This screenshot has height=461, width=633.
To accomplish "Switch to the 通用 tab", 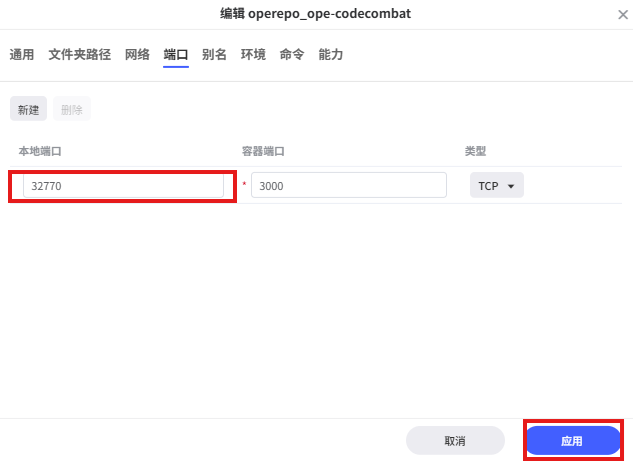I will pos(22,55).
